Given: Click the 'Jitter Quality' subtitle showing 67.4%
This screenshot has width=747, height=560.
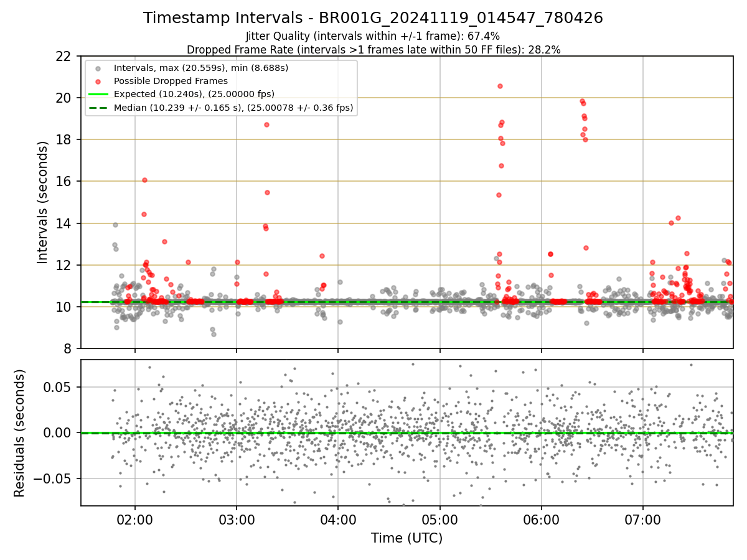Looking at the screenshot, I should point(373,37).
